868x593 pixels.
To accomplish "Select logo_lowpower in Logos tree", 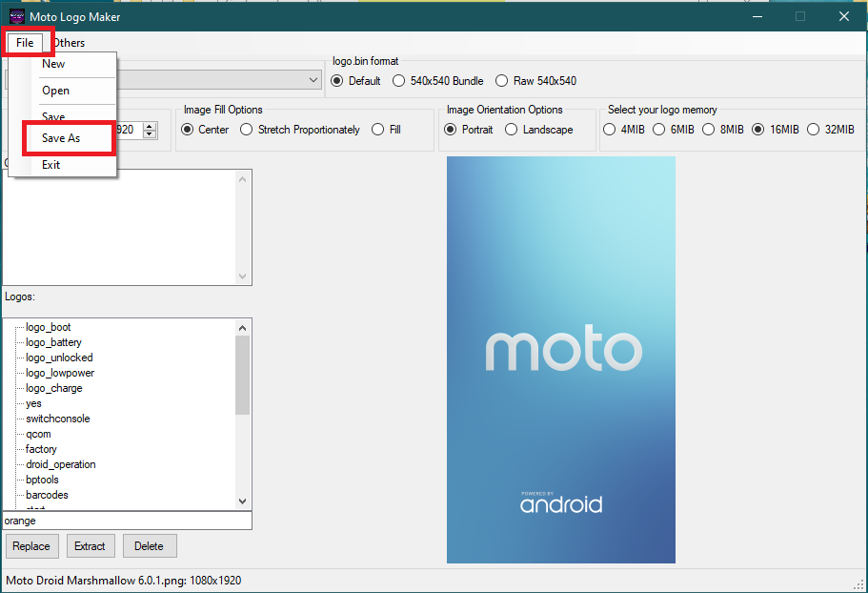I will pyautogui.click(x=60, y=373).
